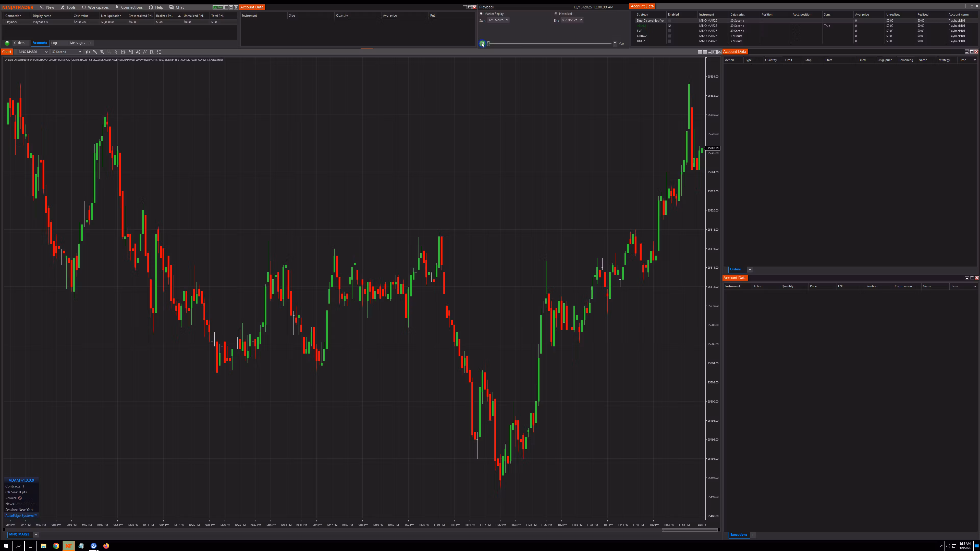Select the Cursor pointer tool
This screenshot has height=551, width=980.
tap(116, 52)
